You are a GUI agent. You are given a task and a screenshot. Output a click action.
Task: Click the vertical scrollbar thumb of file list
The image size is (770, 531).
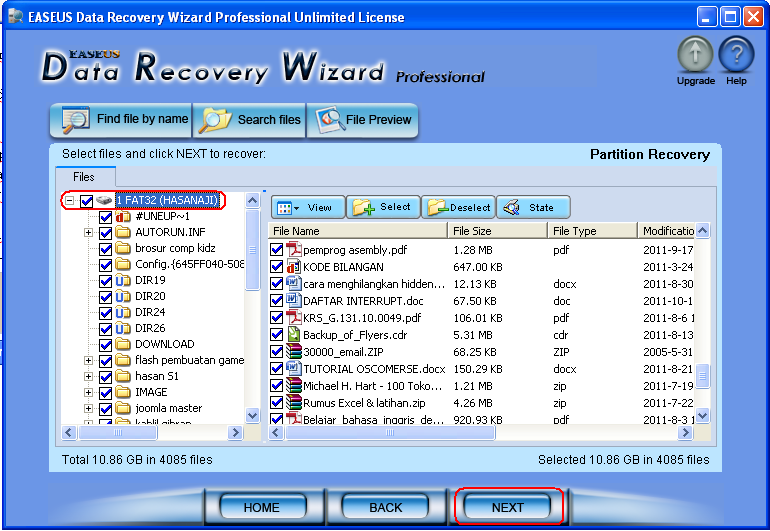click(x=702, y=376)
